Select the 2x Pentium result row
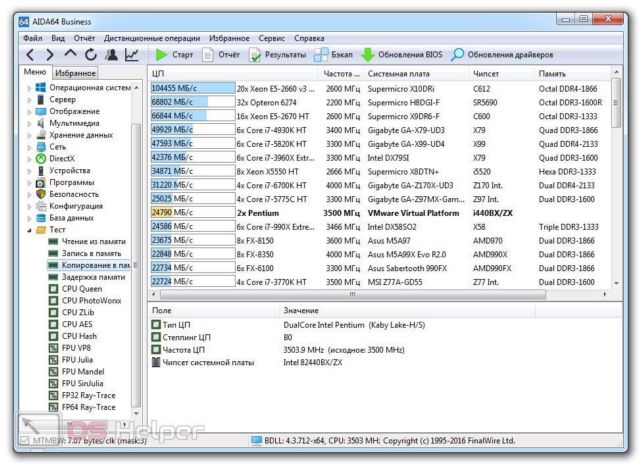The height and width of the screenshot is (466, 643). [379, 213]
